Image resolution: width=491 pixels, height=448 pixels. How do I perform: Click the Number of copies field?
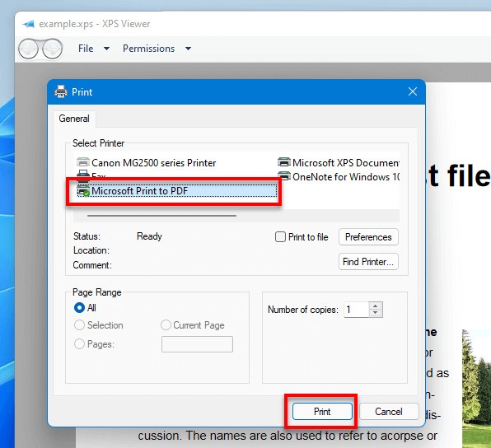click(357, 310)
